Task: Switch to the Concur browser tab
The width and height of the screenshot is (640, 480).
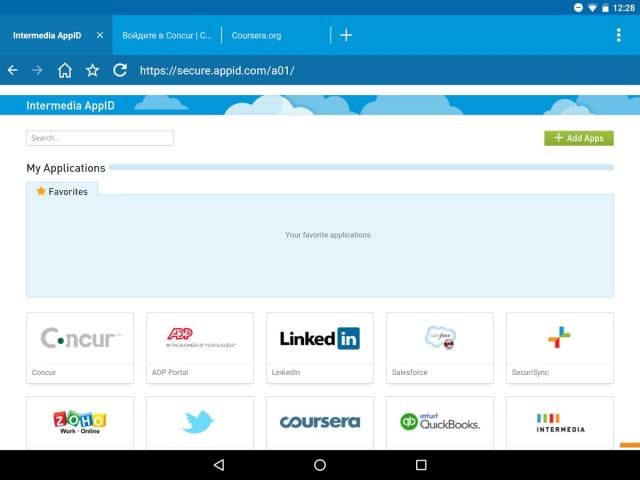Action: [x=166, y=35]
